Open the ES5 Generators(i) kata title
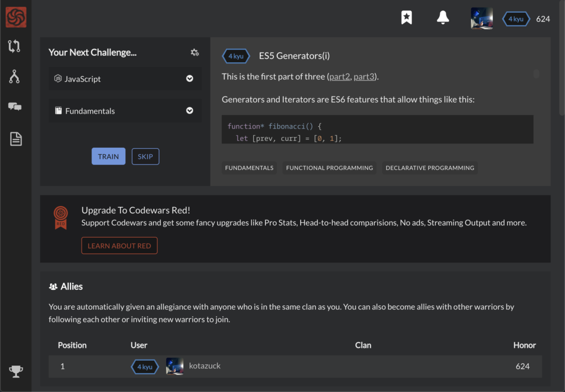 pyautogui.click(x=295, y=56)
